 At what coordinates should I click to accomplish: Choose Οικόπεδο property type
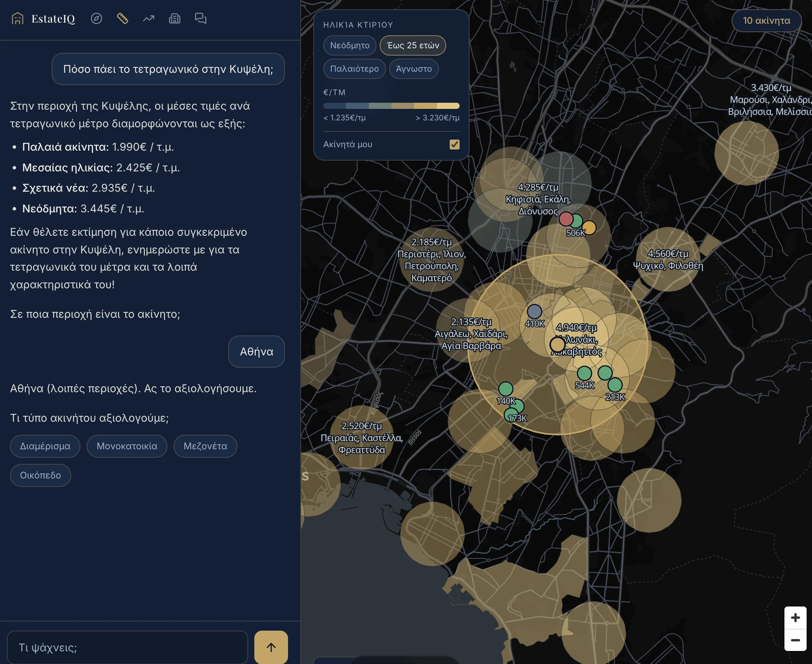(41, 475)
